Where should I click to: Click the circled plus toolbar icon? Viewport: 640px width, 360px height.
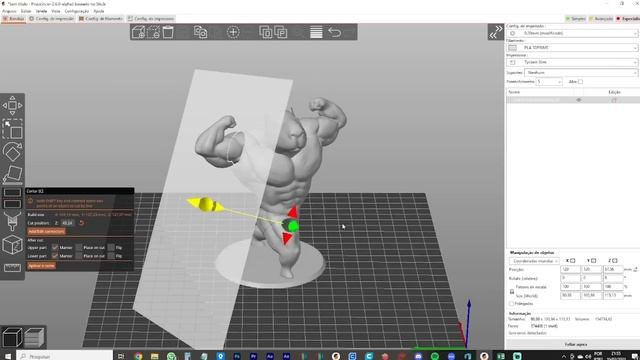(x=233, y=32)
